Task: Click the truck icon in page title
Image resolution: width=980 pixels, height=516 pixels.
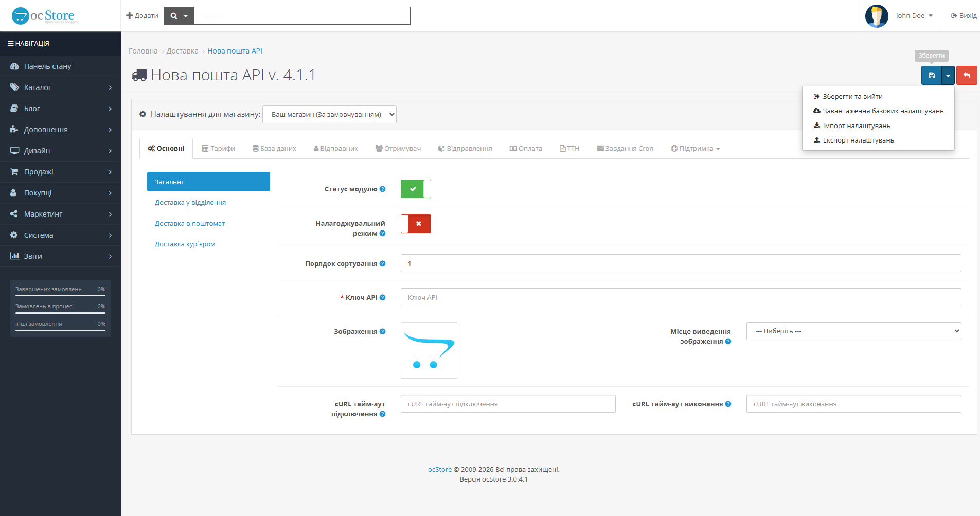Action: pos(139,76)
